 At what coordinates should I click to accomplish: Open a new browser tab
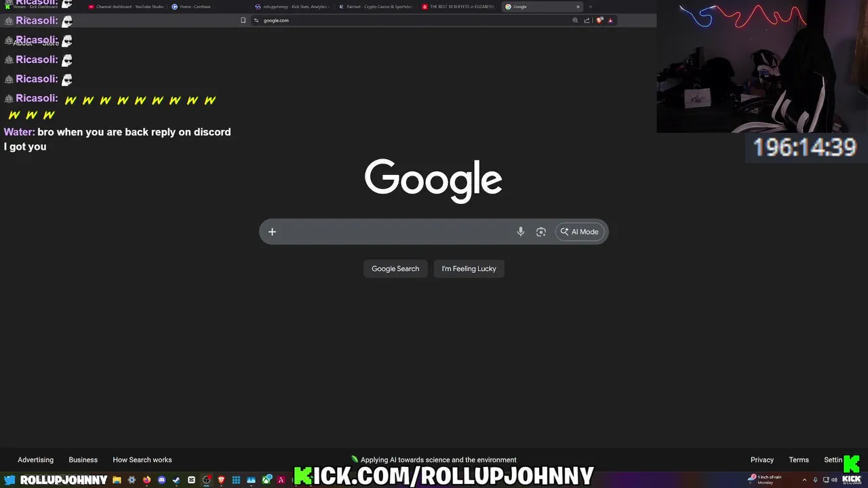590,7
